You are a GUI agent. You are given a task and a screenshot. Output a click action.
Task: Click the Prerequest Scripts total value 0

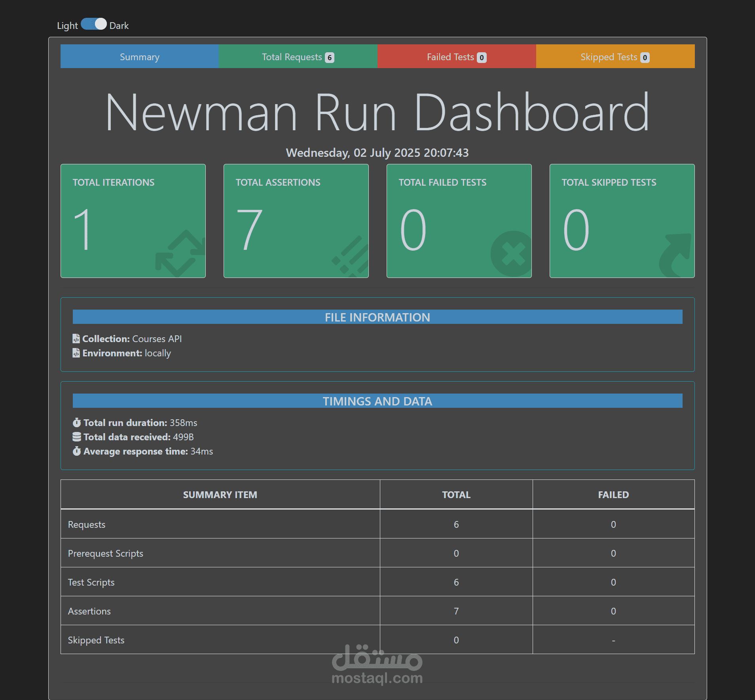point(456,553)
